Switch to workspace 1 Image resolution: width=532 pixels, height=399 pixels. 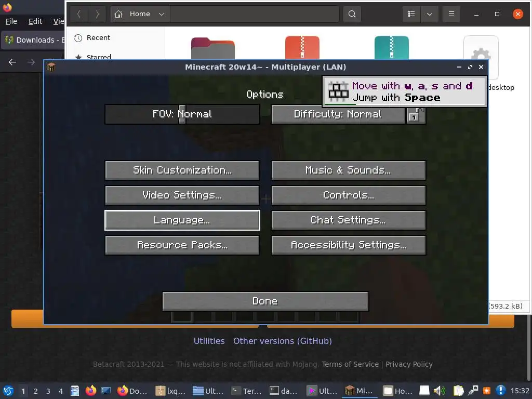click(x=23, y=391)
